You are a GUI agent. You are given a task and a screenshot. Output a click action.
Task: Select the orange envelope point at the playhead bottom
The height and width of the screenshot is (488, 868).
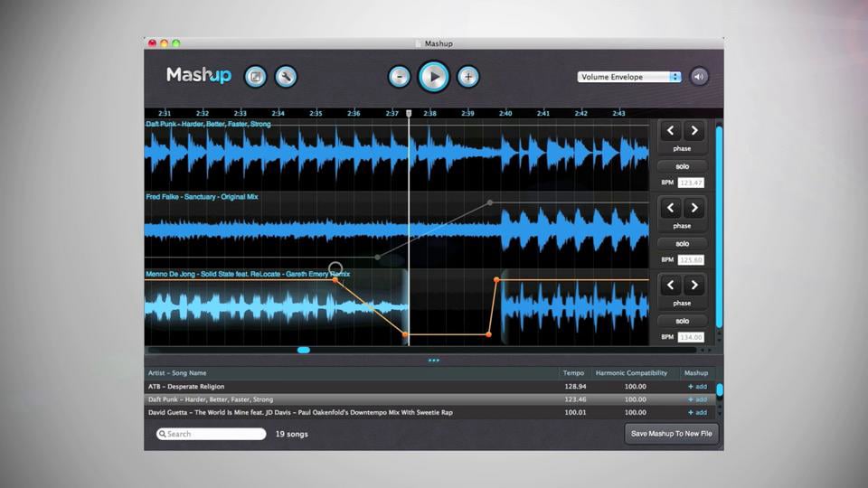point(405,334)
